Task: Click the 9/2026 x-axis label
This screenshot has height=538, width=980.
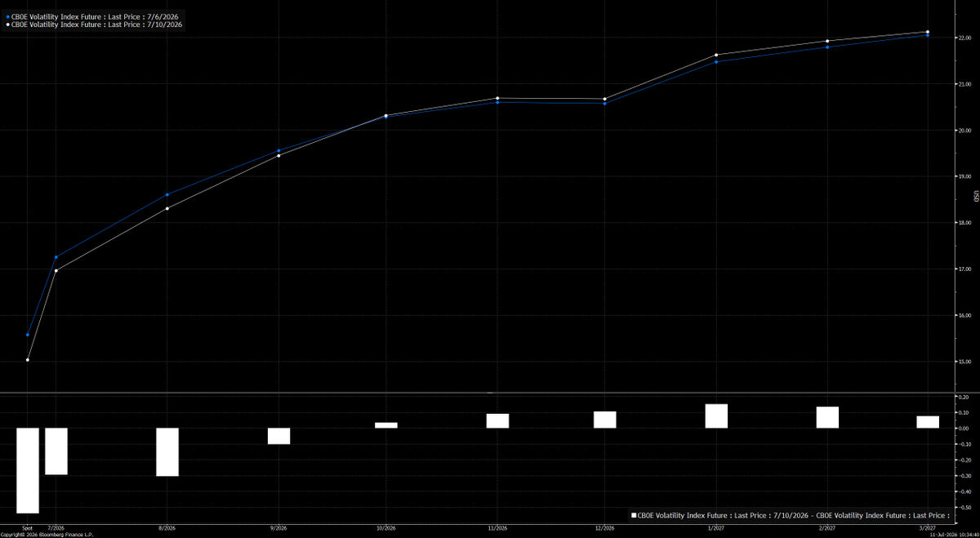Action: pos(278,528)
